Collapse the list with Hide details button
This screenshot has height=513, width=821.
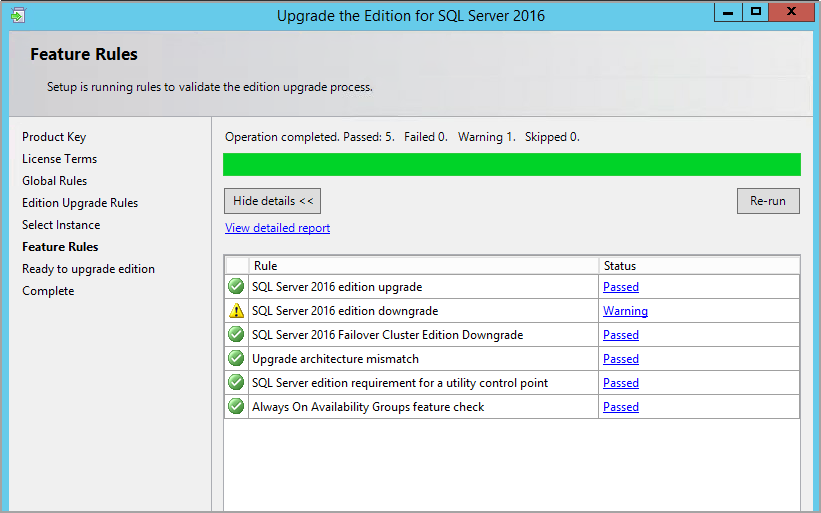tap(272, 201)
